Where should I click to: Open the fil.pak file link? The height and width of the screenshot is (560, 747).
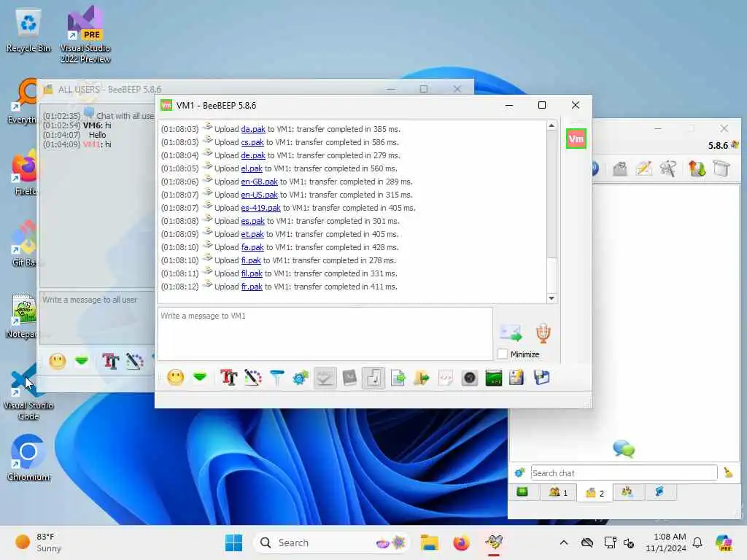click(252, 273)
